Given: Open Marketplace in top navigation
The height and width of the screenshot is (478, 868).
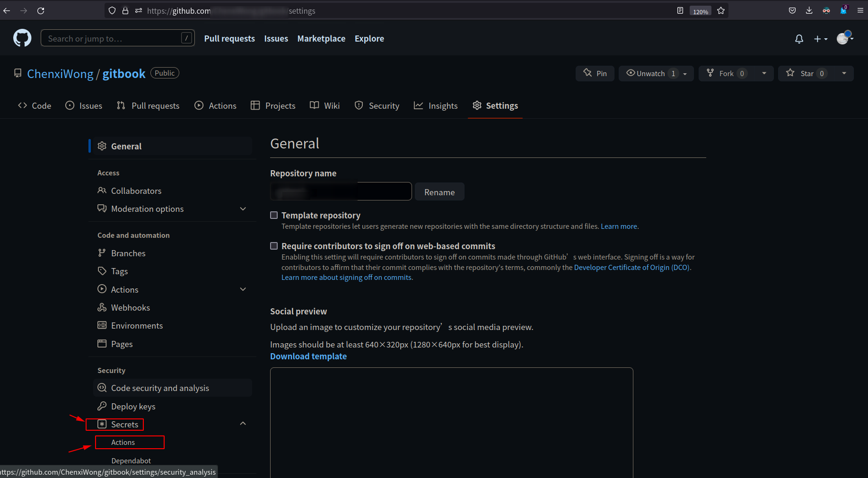Looking at the screenshot, I should pyautogui.click(x=321, y=38).
